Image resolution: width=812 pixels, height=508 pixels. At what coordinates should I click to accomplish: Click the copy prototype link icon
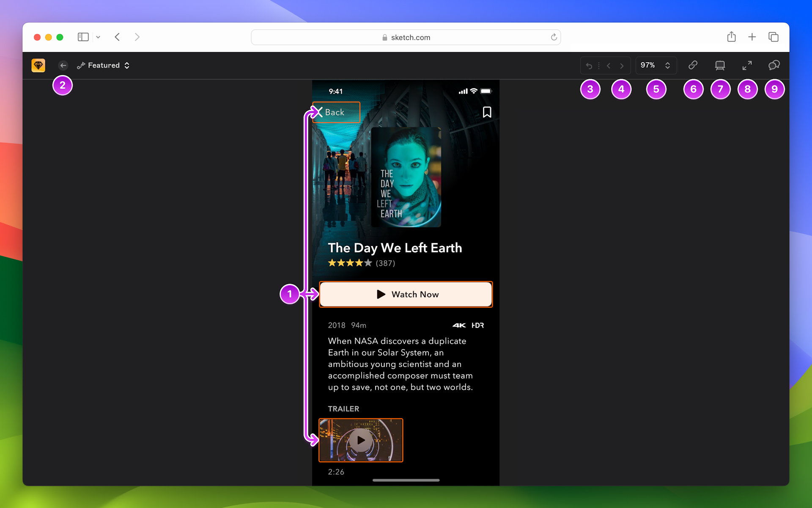click(x=693, y=65)
